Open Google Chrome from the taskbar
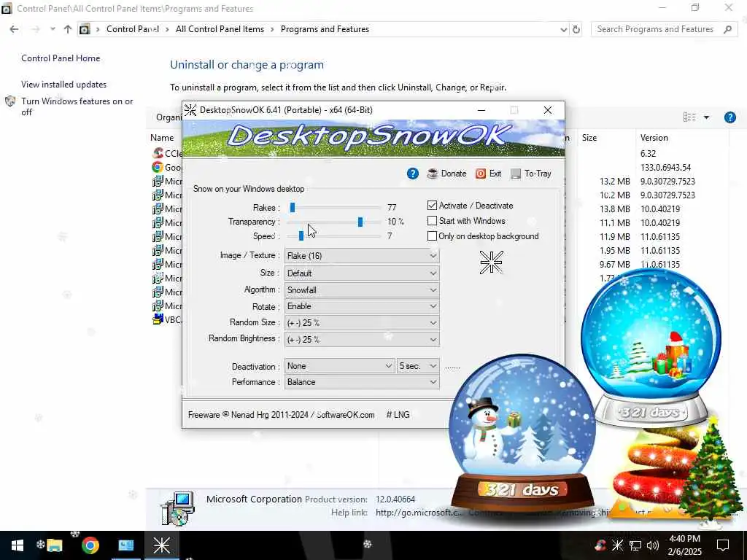747x560 pixels. pyautogui.click(x=90, y=545)
